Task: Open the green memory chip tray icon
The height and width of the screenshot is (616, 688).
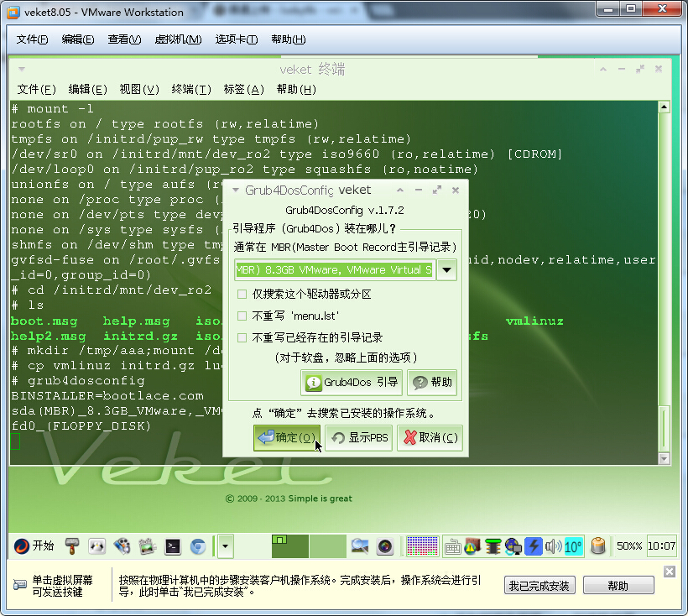Action: pyautogui.click(x=493, y=546)
